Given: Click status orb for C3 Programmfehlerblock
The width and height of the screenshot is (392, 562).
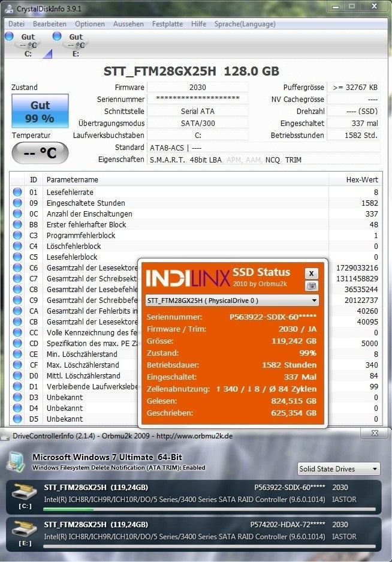Looking at the screenshot, I should tap(17, 235).
